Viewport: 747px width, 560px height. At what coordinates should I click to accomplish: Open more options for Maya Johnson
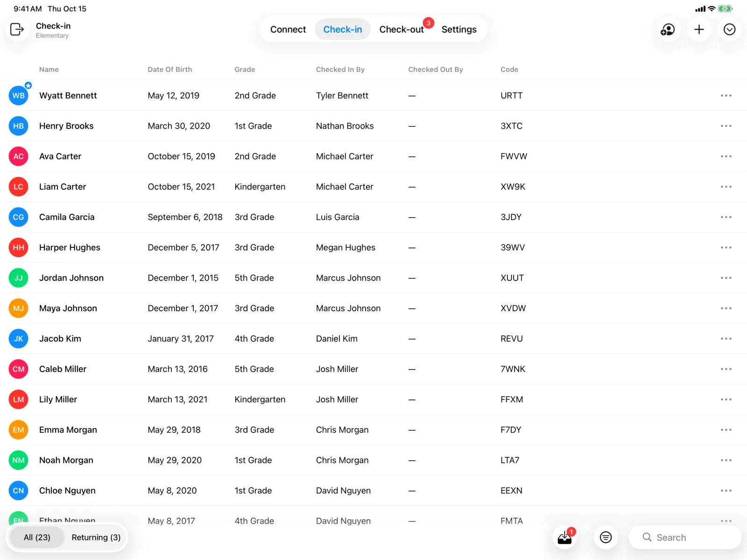click(726, 308)
